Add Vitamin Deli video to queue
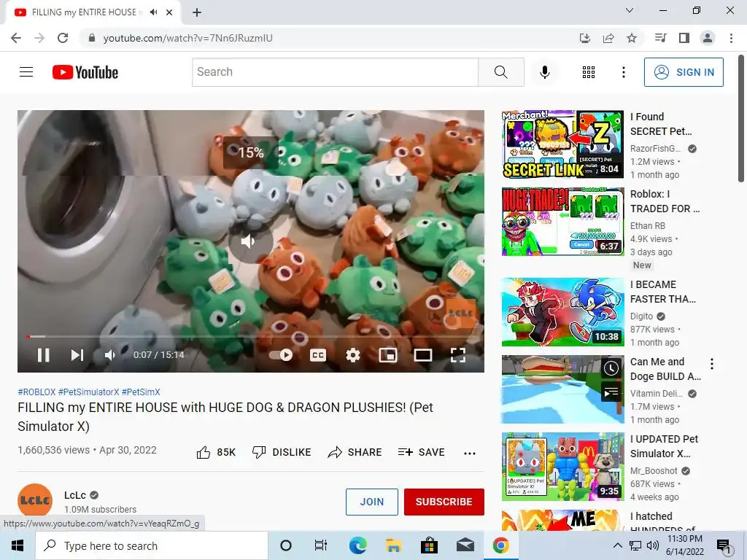The width and height of the screenshot is (747, 560). 611,392
